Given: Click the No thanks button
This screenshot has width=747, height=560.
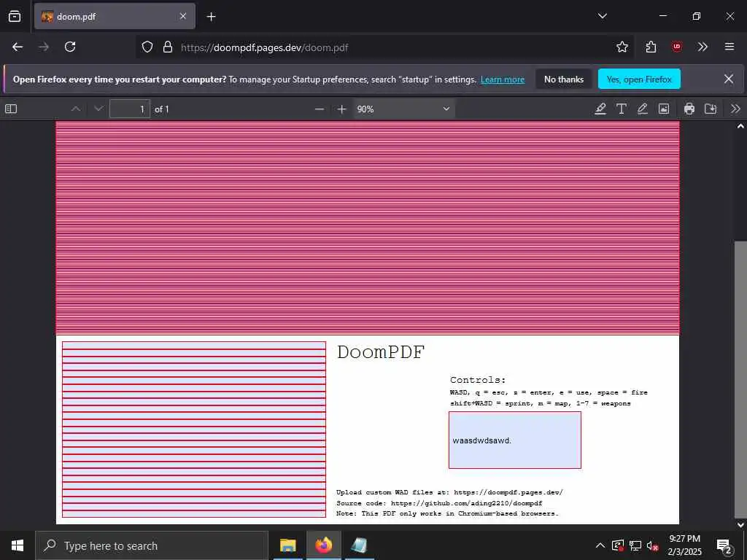Looking at the screenshot, I should pos(564,79).
